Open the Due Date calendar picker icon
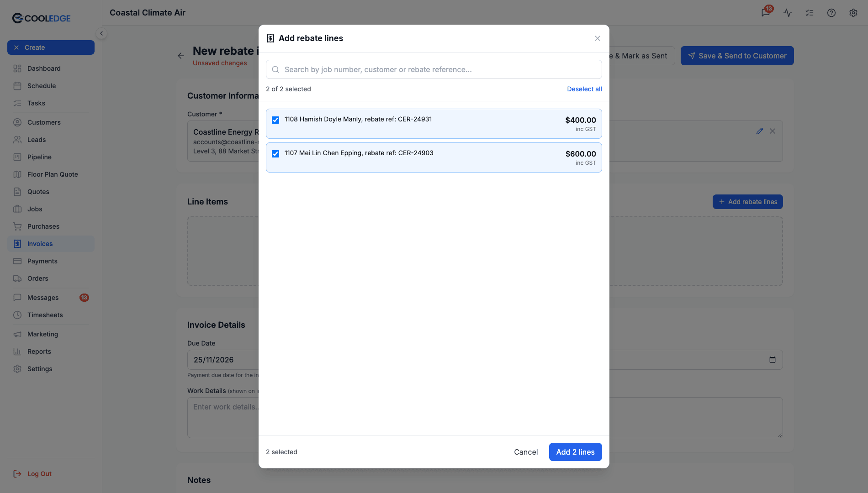Viewport: 868px width, 493px height. [x=773, y=360]
